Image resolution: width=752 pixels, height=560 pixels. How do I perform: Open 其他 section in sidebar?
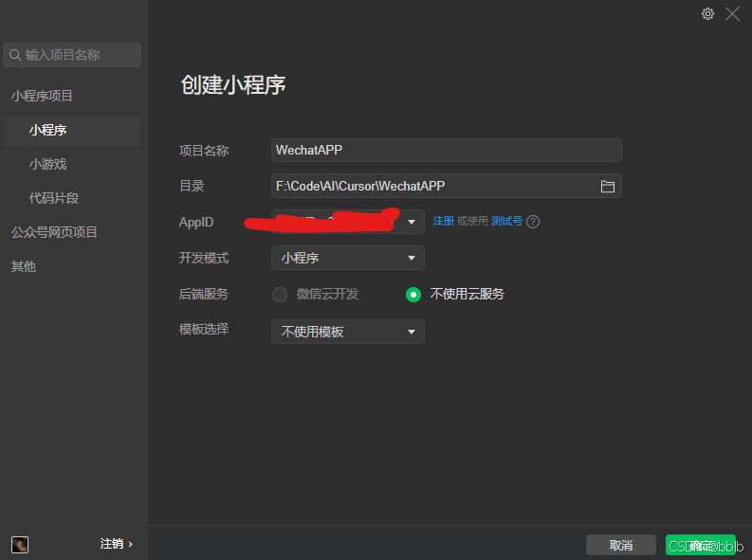pyautogui.click(x=24, y=266)
